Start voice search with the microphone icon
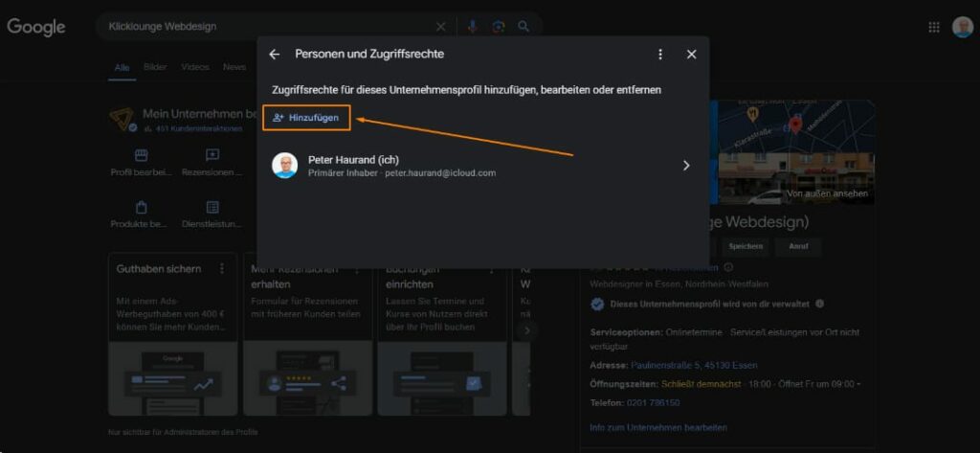The image size is (980, 453). click(x=473, y=26)
